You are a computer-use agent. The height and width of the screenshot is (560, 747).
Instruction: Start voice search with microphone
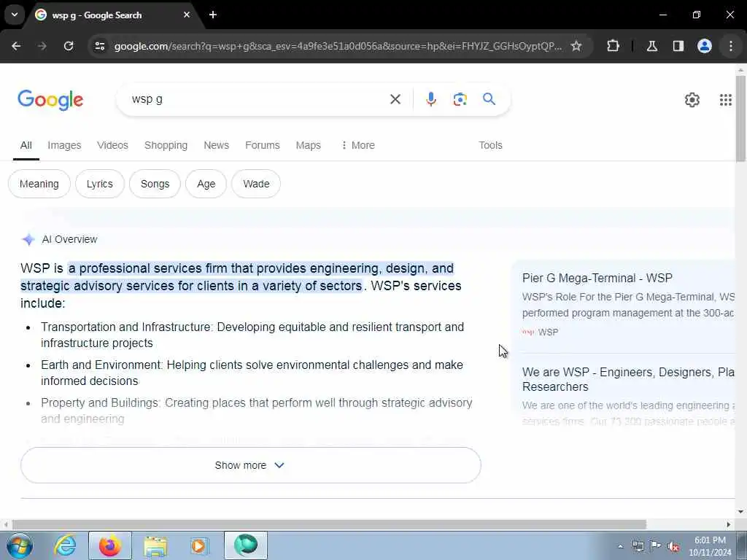tap(430, 99)
